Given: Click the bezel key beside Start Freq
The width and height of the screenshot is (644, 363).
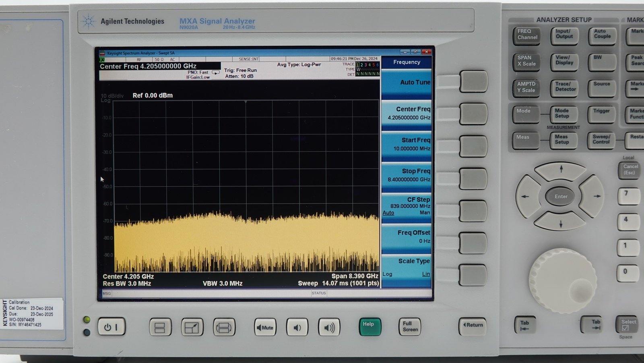Looking at the screenshot, I should [473, 146].
